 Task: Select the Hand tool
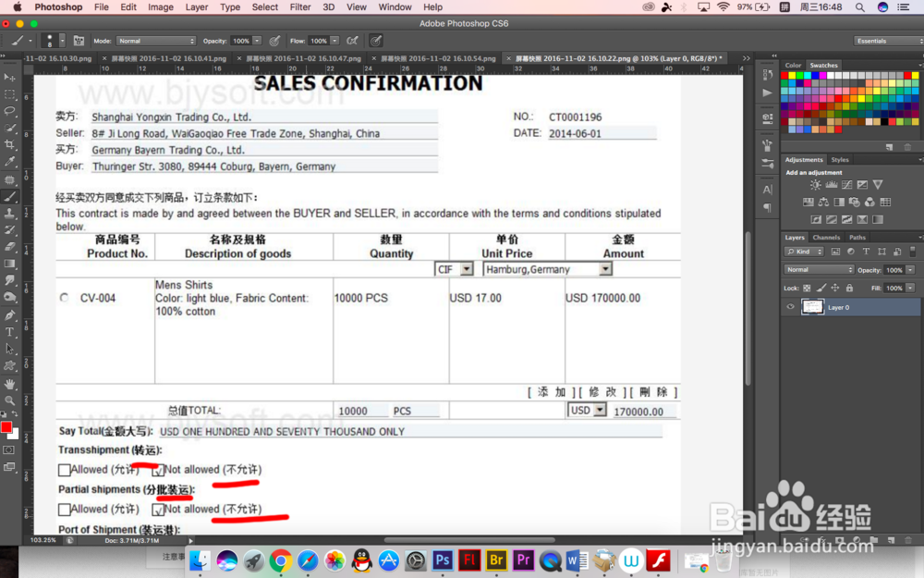[9, 384]
